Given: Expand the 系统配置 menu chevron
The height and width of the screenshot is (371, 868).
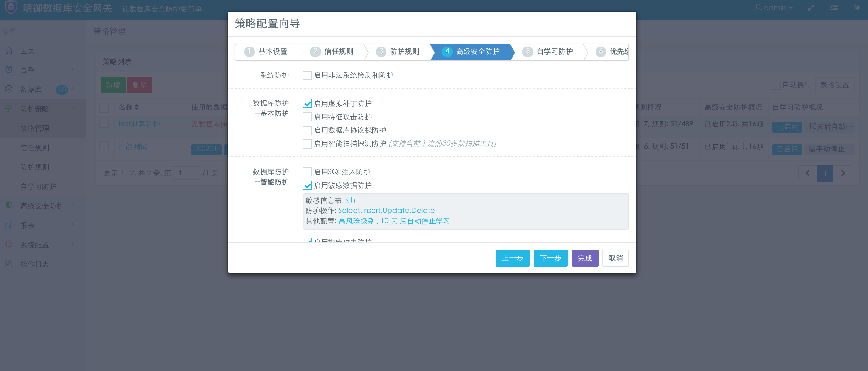Looking at the screenshot, I should [73, 244].
